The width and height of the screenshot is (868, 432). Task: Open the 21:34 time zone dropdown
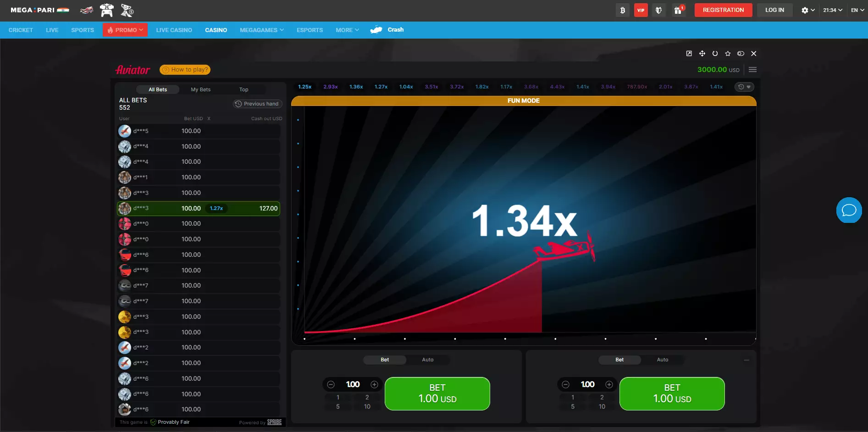[833, 10]
